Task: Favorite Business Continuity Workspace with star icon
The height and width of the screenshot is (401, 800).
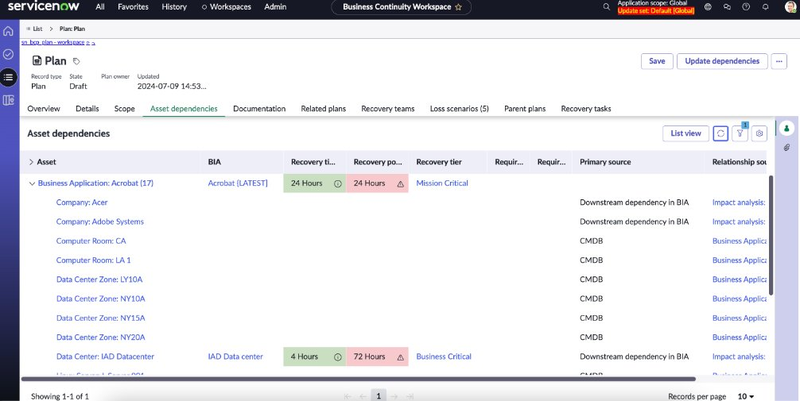Action: (x=458, y=7)
